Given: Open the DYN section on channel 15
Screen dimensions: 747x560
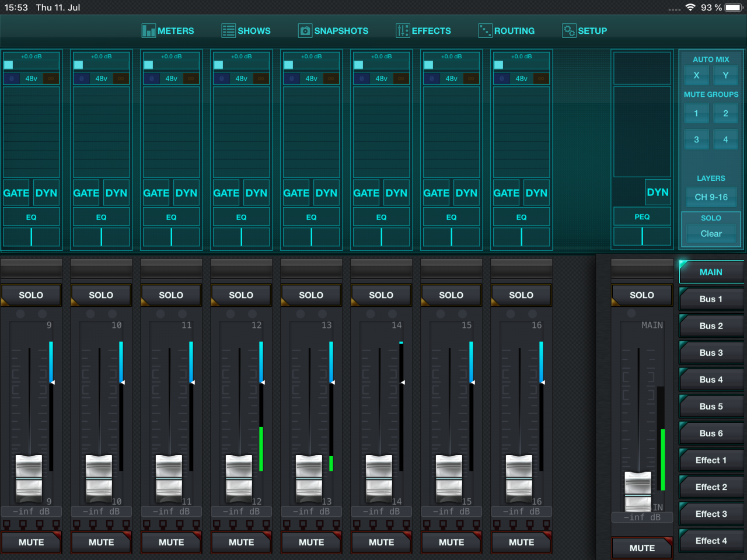Looking at the screenshot, I should pyautogui.click(x=466, y=193).
